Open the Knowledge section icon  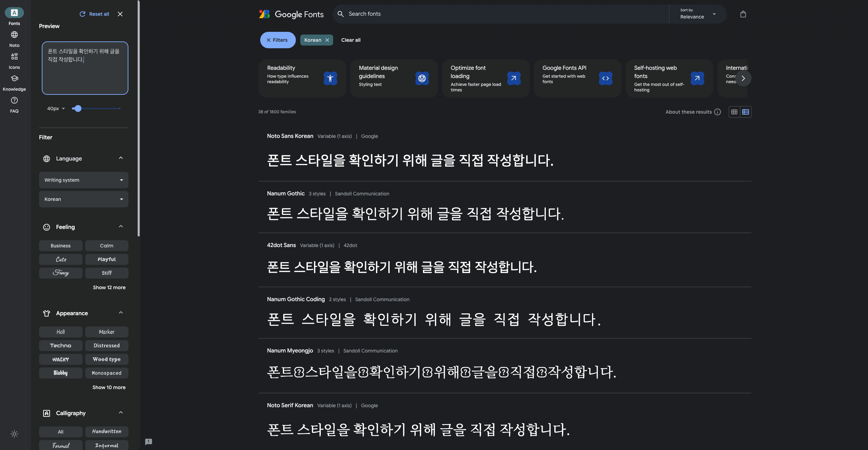[x=14, y=78]
